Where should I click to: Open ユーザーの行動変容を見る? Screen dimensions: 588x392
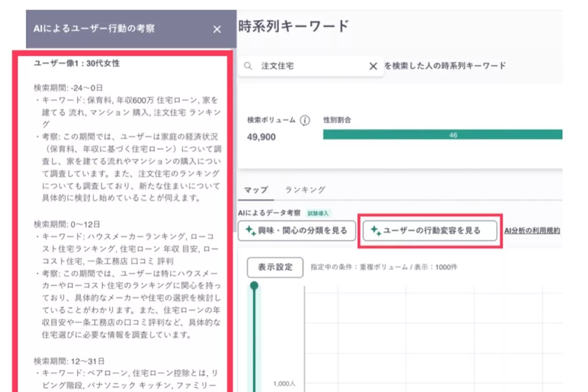pyautogui.click(x=430, y=231)
